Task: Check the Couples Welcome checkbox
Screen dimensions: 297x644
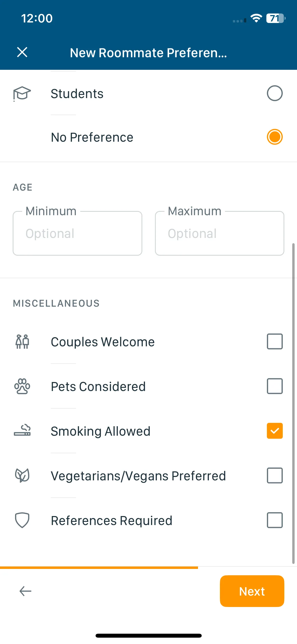Action: tap(275, 342)
